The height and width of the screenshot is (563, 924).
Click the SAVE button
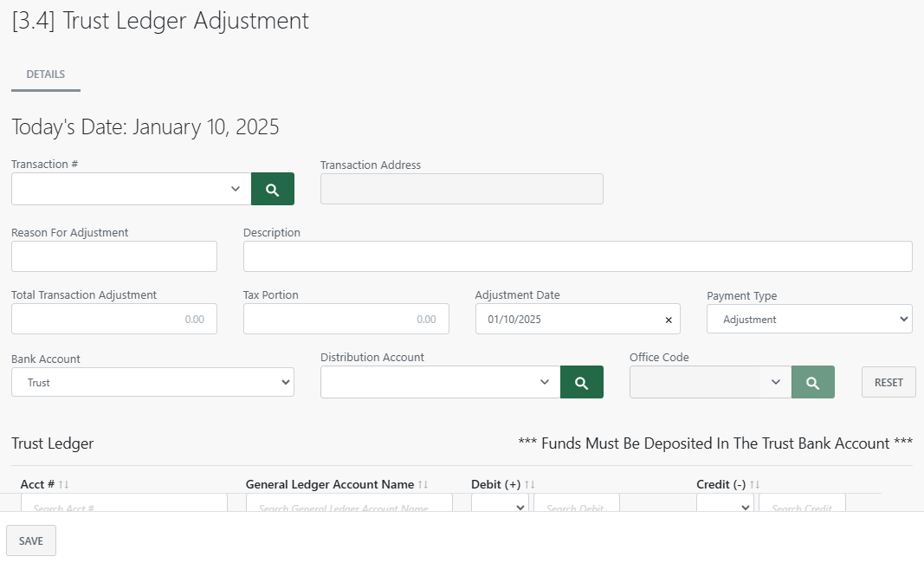(30, 540)
